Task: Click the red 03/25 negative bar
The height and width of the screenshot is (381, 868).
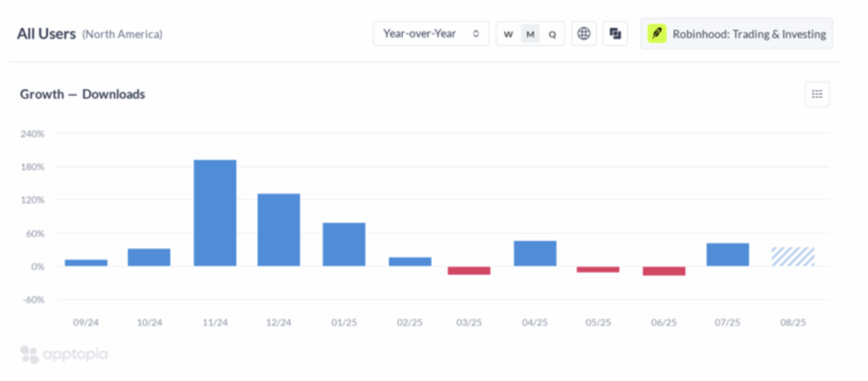Action: tap(469, 271)
